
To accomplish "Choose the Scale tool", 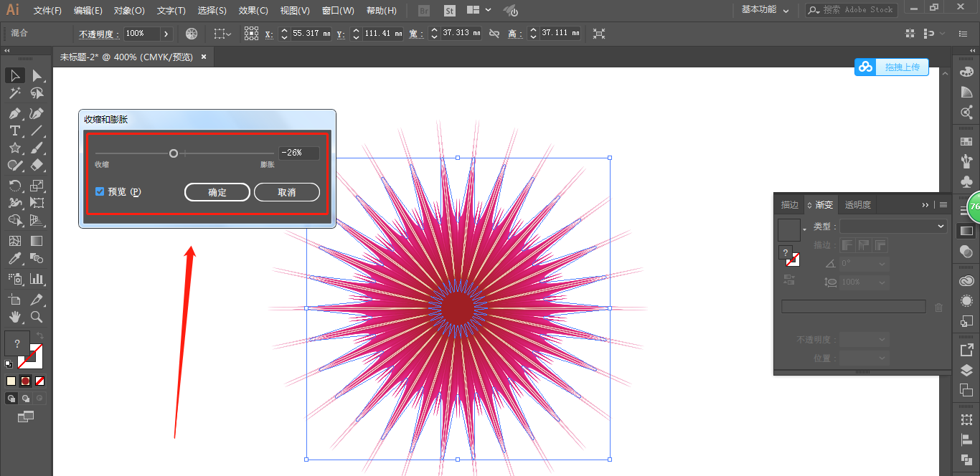I will click(x=37, y=186).
